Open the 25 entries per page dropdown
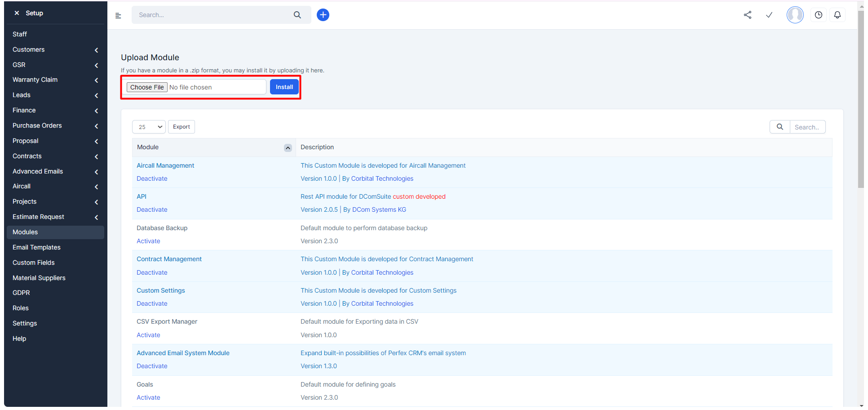This screenshot has height=410, width=868. coord(149,127)
